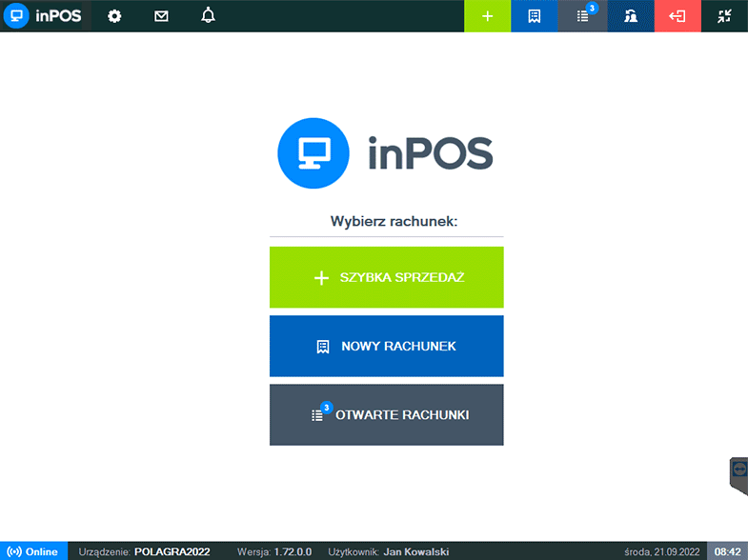Click the green plus quick sale icon
The image size is (748, 560).
(x=487, y=16)
